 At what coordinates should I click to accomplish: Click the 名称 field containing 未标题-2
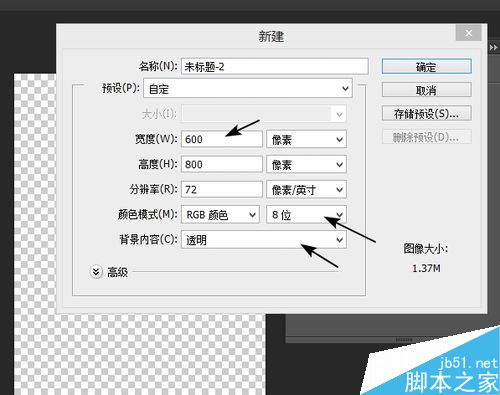(275, 66)
